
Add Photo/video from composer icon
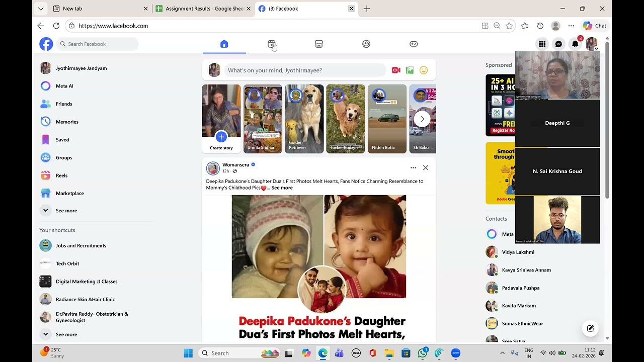pos(410,70)
